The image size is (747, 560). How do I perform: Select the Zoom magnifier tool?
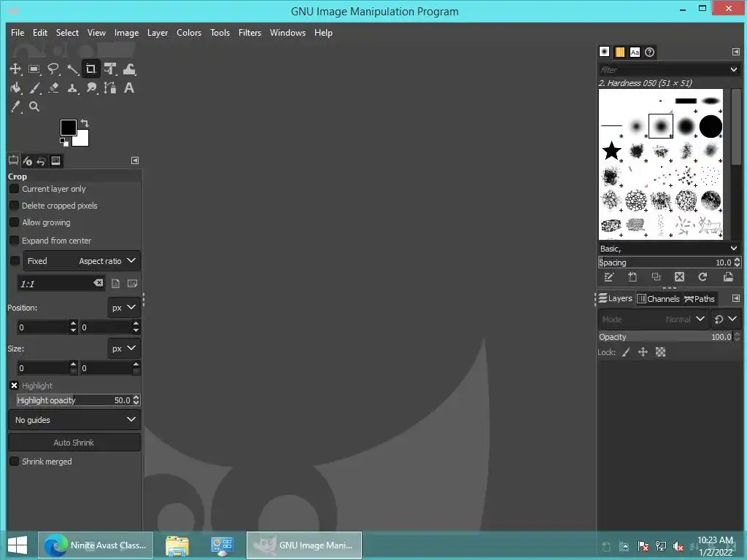(x=34, y=106)
